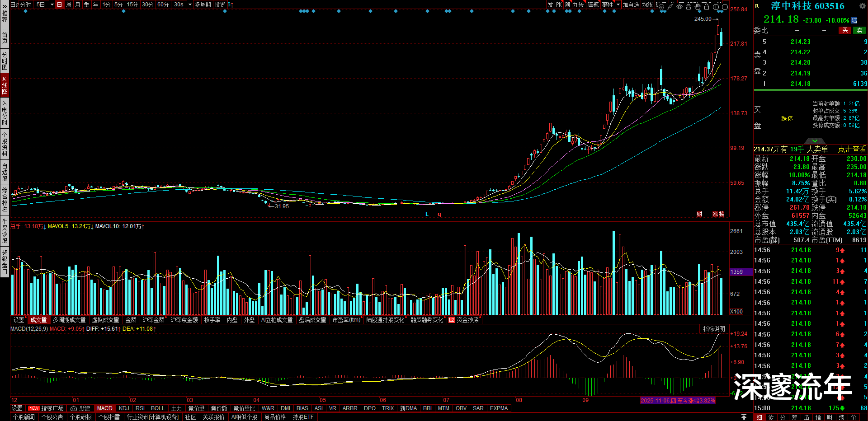Click 加自选 to add to watchlist

point(631,5)
